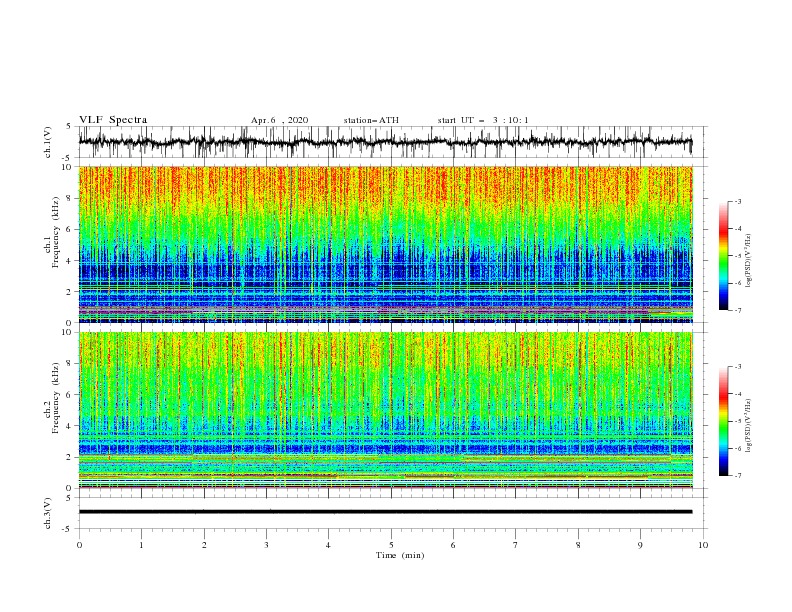This screenshot has height=612, width=792.
Task: Click inside the ch.2 spectrogram panel
Action: point(386,410)
